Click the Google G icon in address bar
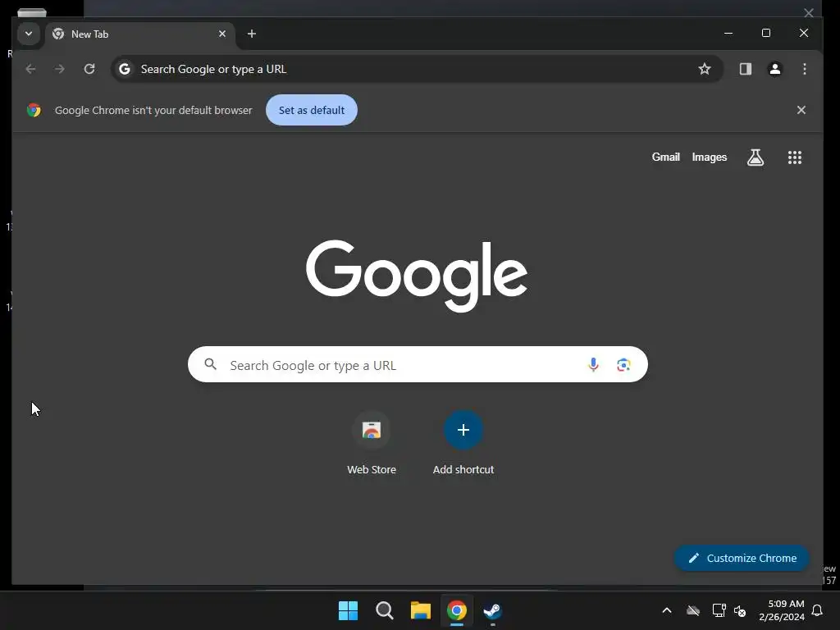The width and height of the screenshot is (840, 630). click(125, 69)
